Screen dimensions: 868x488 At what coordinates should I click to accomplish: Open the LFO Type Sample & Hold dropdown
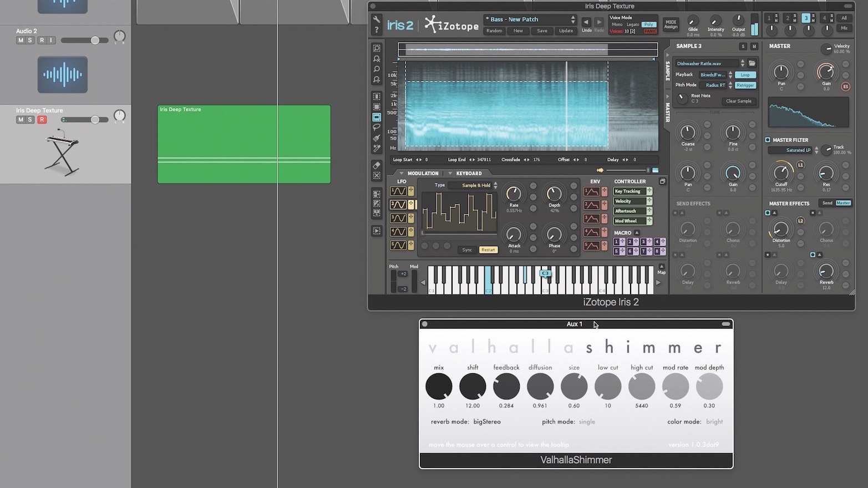click(473, 185)
